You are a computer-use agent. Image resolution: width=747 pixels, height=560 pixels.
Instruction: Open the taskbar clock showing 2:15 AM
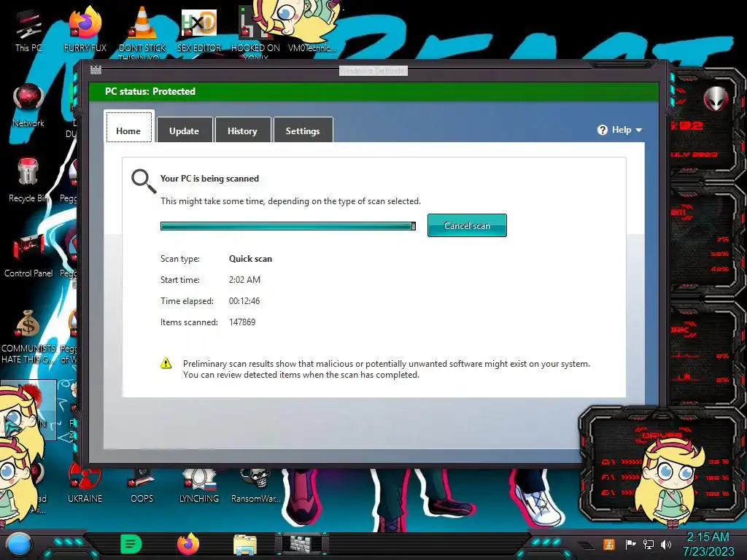[x=708, y=544]
